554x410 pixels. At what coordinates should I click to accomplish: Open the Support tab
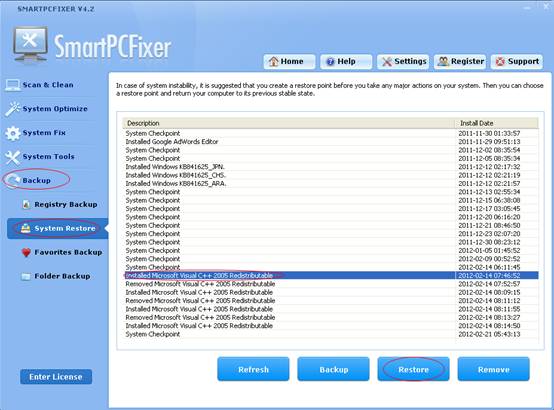click(517, 62)
